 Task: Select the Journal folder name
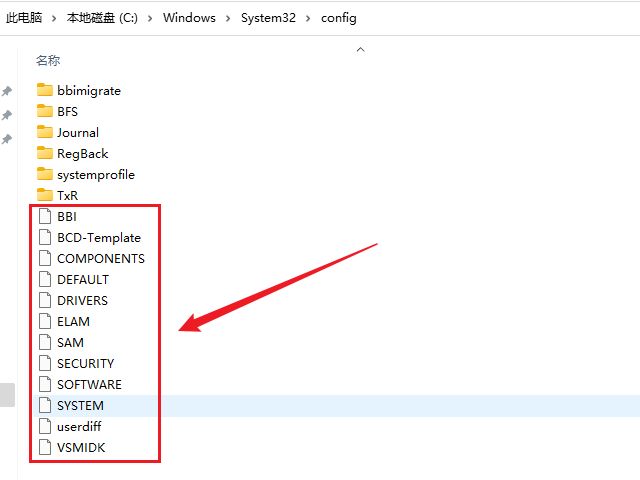[78, 132]
